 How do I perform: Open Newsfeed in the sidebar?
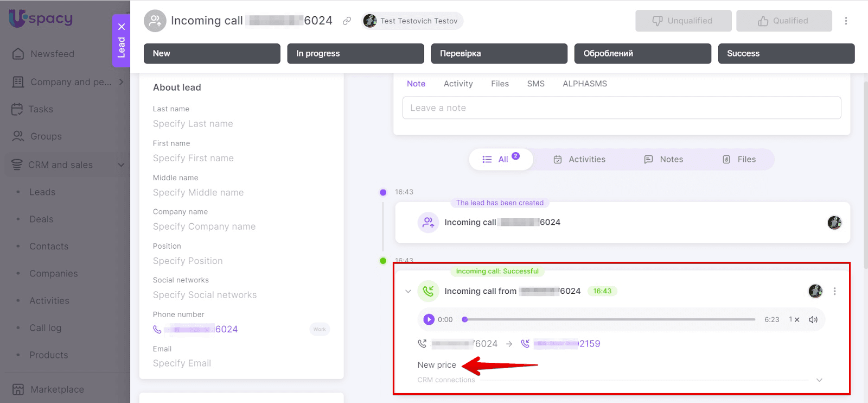52,54
